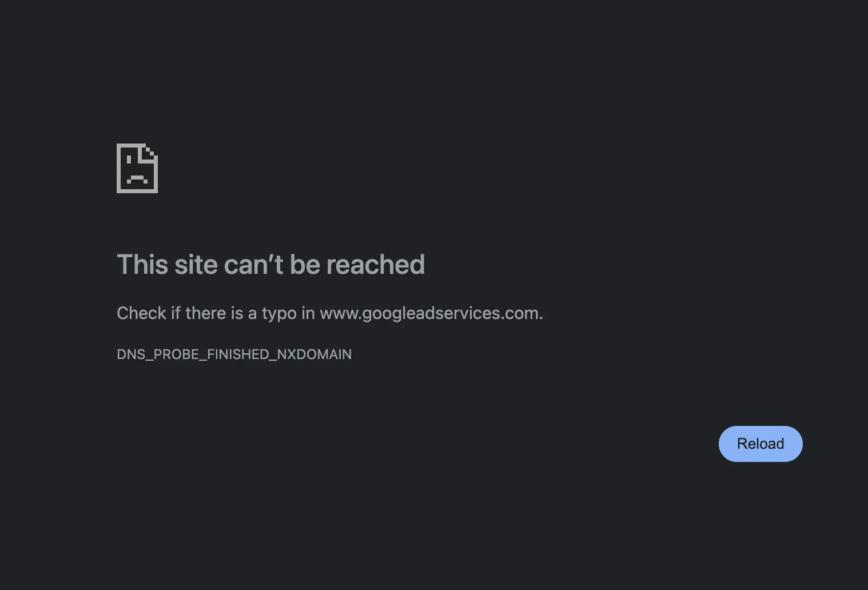Click the word "site" in the heading
Image resolution: width=868 pixels, height=590 pixels.
pos(196,265)
